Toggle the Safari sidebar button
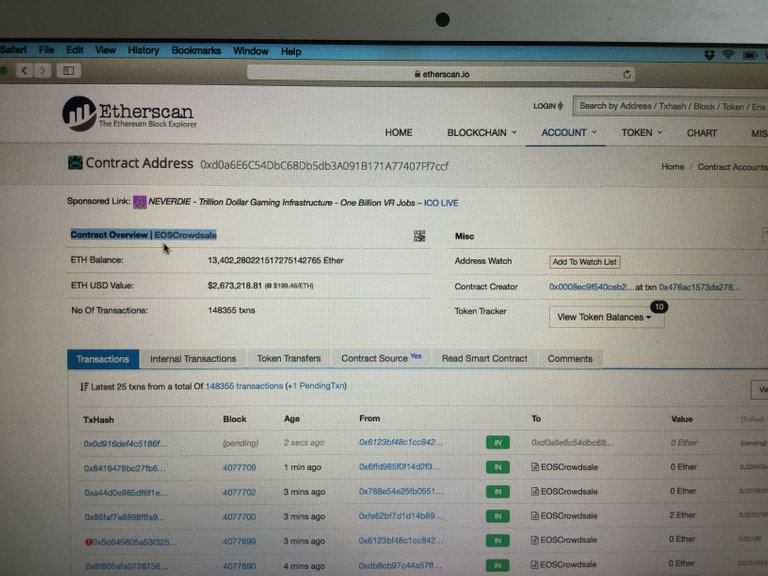768x576 pixels. (69, 71)
